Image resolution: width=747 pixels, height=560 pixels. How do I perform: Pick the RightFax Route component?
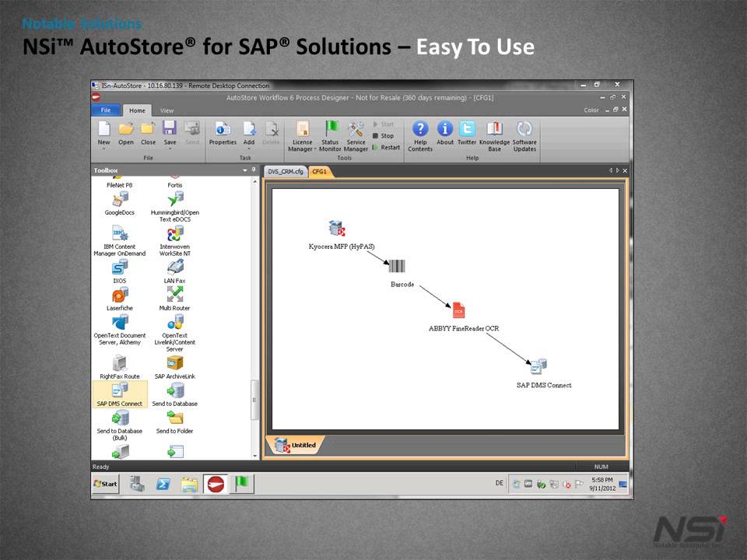pyautogui.click(x=120, y=367)
